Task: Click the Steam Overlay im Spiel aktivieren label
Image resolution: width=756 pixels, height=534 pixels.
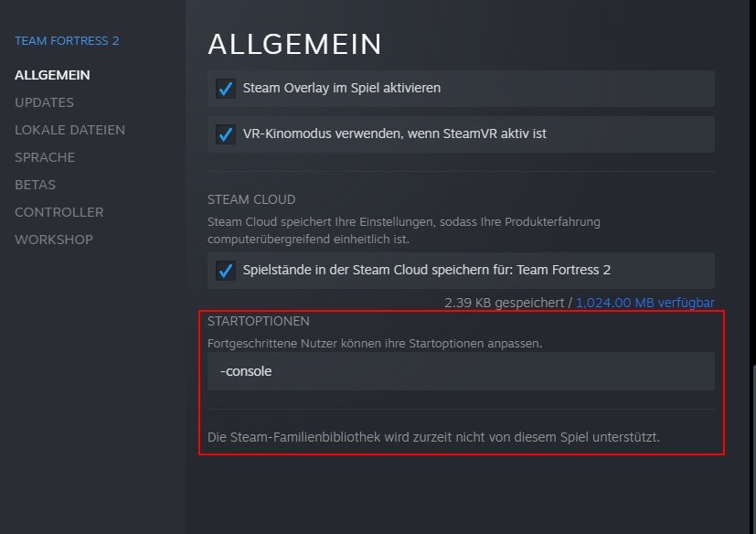Action: point(342,89)
